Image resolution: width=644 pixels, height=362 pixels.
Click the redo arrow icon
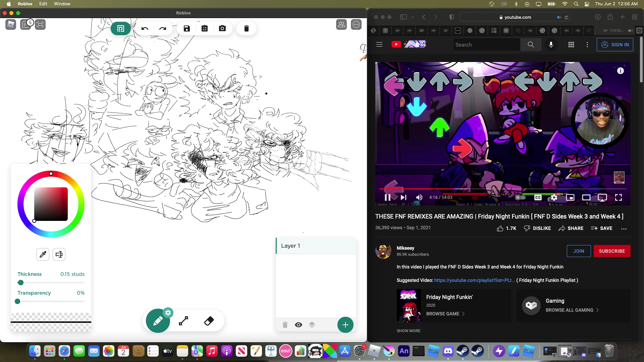tap(163, 28)
